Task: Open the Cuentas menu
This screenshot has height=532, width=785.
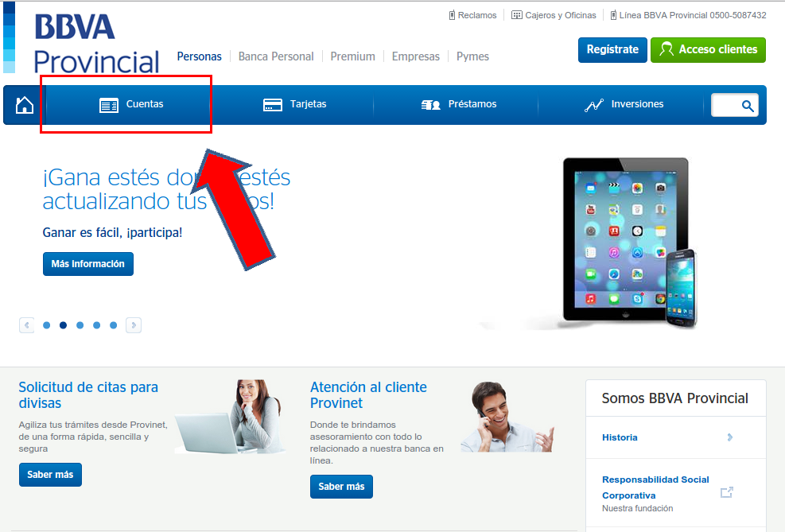Action: [x=128, y=105]
